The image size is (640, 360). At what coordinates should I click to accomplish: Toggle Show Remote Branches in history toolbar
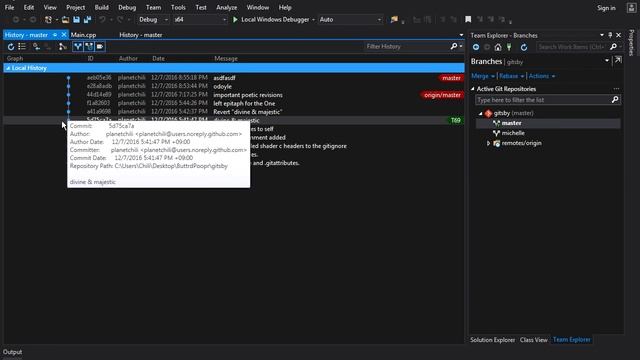(89, 47)
